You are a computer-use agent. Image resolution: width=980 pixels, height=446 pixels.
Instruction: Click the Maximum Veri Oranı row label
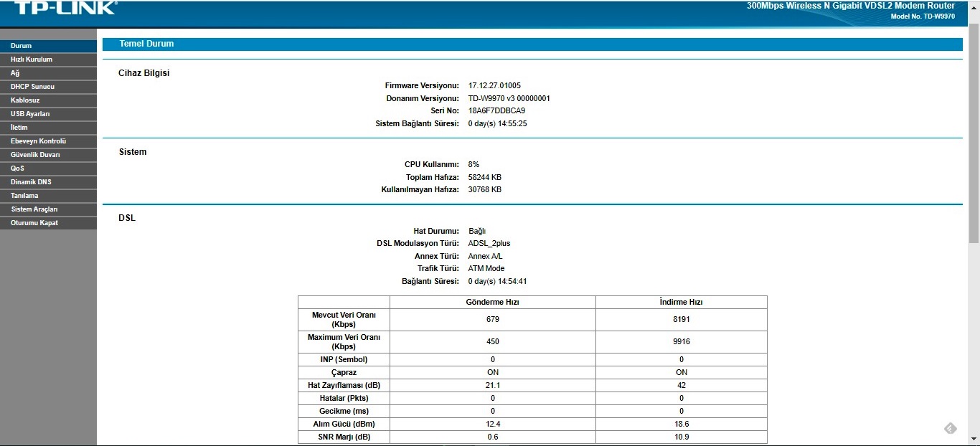(x=344, y=342)
